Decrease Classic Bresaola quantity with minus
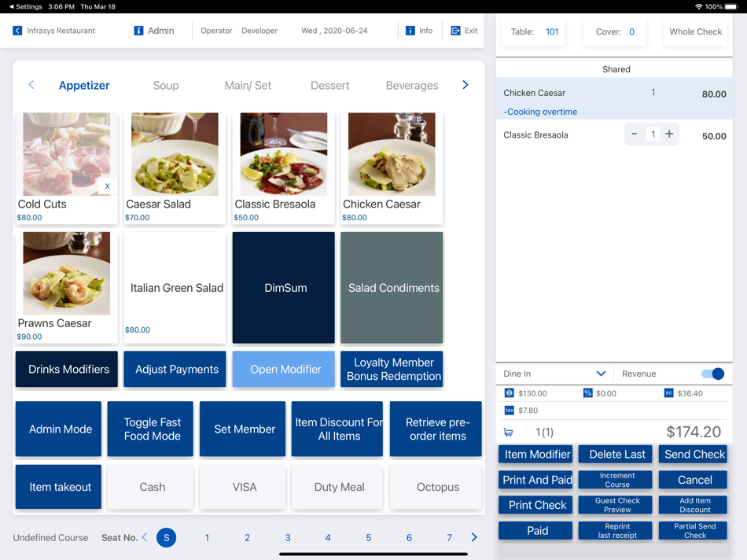 coord(634,134)
